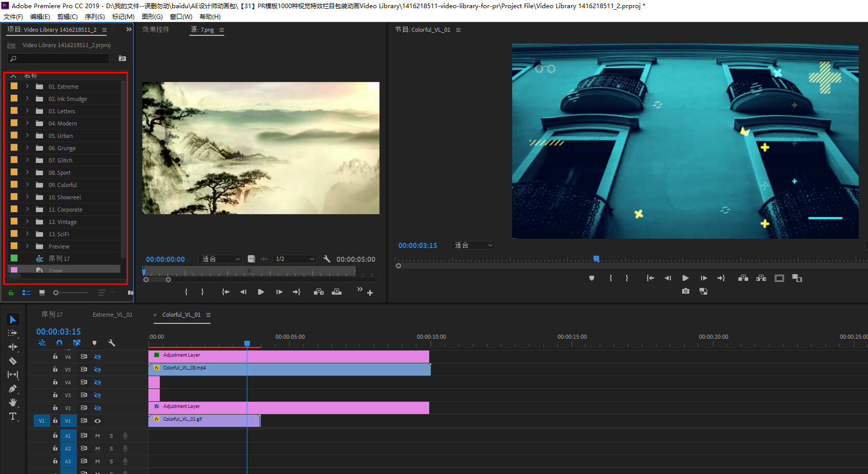Toggle V1 track output eye

coord(97,421)
